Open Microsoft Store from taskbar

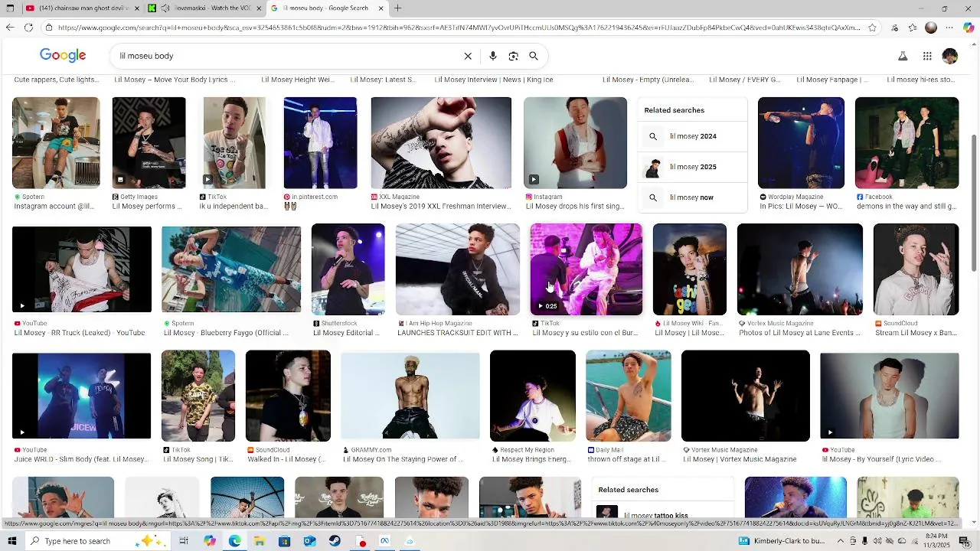(284, 541)
